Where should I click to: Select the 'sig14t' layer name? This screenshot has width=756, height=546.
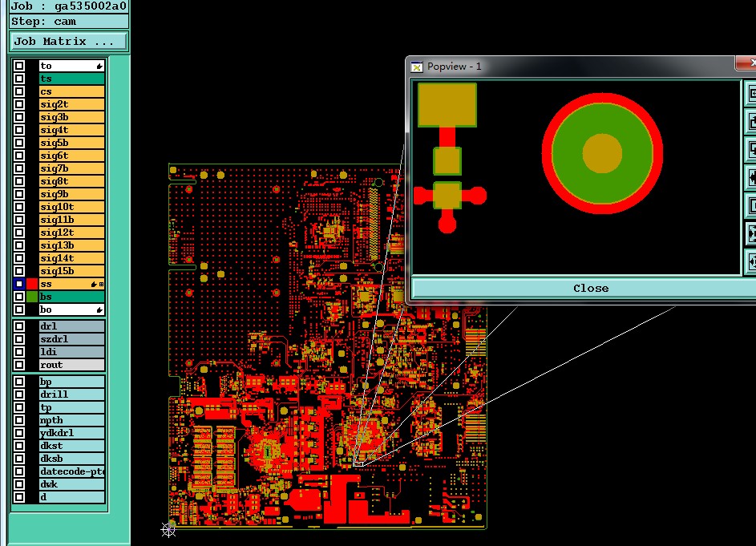pyautogui.click(x=71, y=258)
